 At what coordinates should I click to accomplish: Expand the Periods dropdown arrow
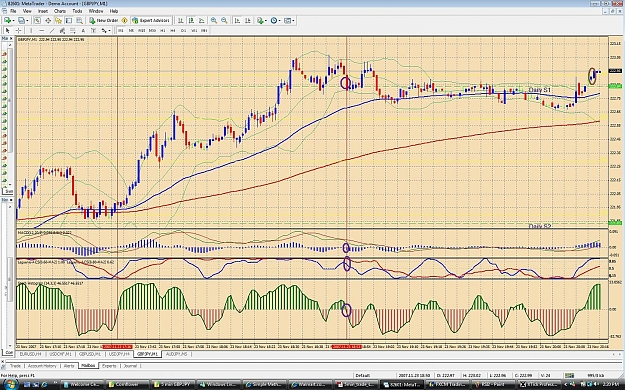pyautogui.click(x=279, y=20)
